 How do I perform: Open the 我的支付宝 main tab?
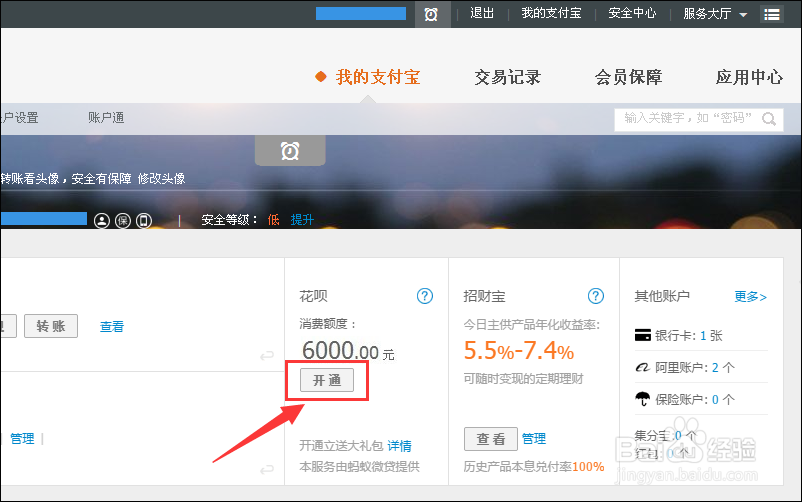[x=377, y=77]
